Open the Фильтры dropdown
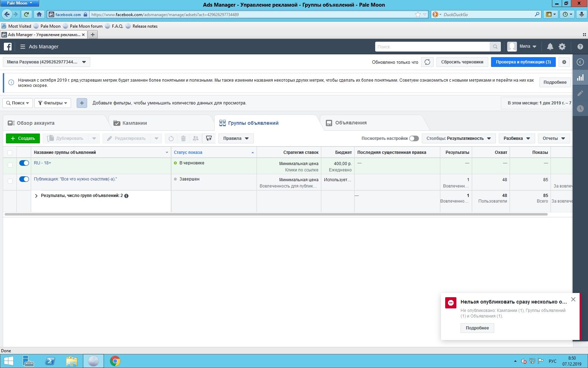Screen dimensions: 588x368 coord(52,103)
